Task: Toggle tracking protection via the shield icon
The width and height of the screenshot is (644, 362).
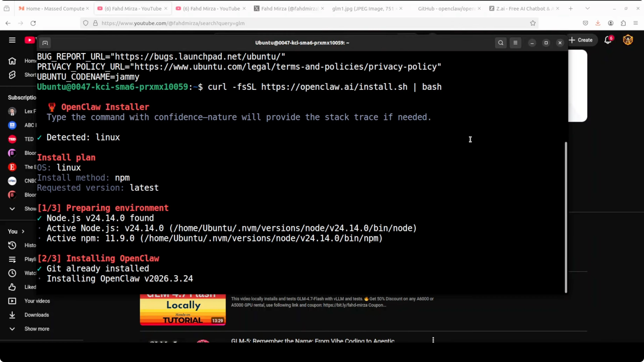Action: click(86, 23)
